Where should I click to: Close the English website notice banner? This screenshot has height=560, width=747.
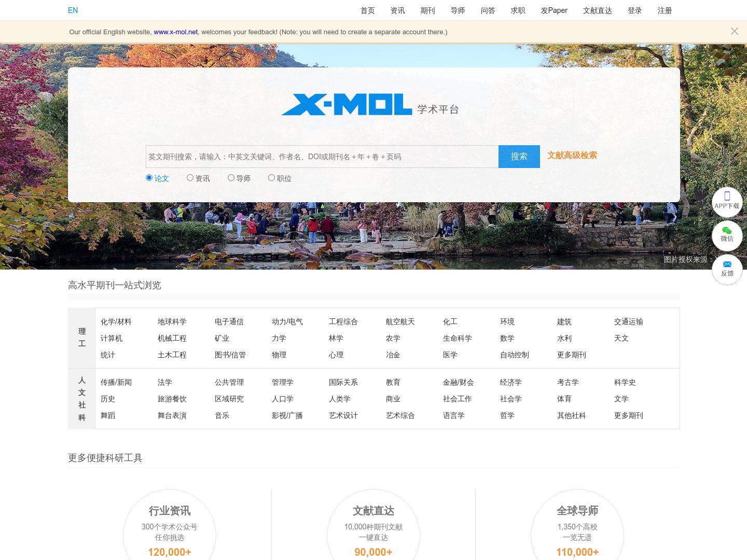tap(734, 31)
